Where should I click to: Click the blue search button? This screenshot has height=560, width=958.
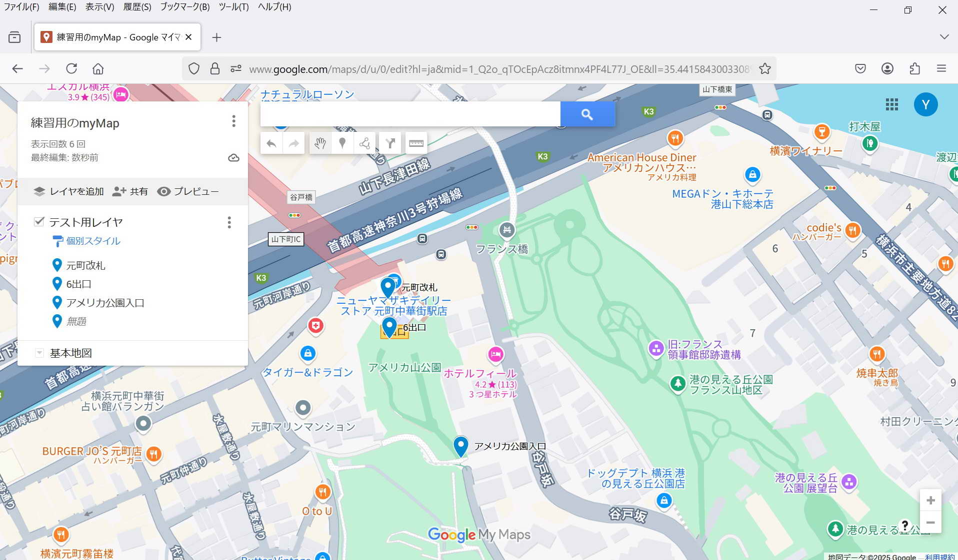point(587,114)
